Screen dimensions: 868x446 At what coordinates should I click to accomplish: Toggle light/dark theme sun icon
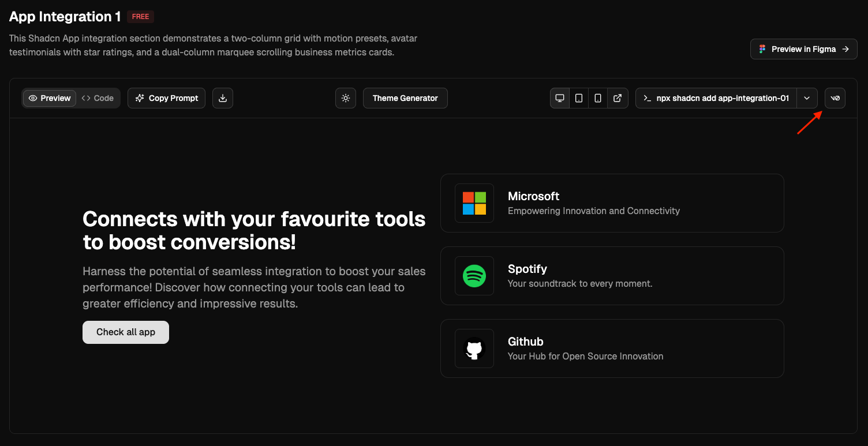pos(346,98)
